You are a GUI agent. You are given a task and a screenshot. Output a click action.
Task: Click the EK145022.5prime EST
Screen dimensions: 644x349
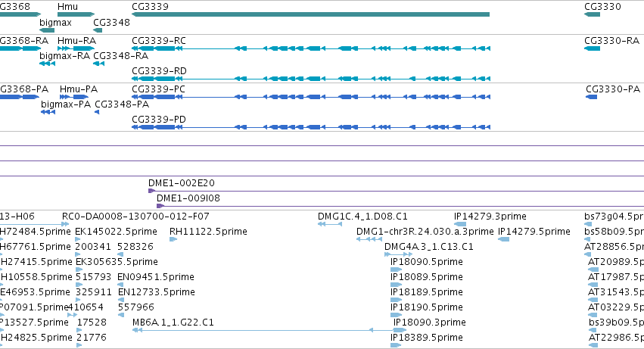coord(78,239)
